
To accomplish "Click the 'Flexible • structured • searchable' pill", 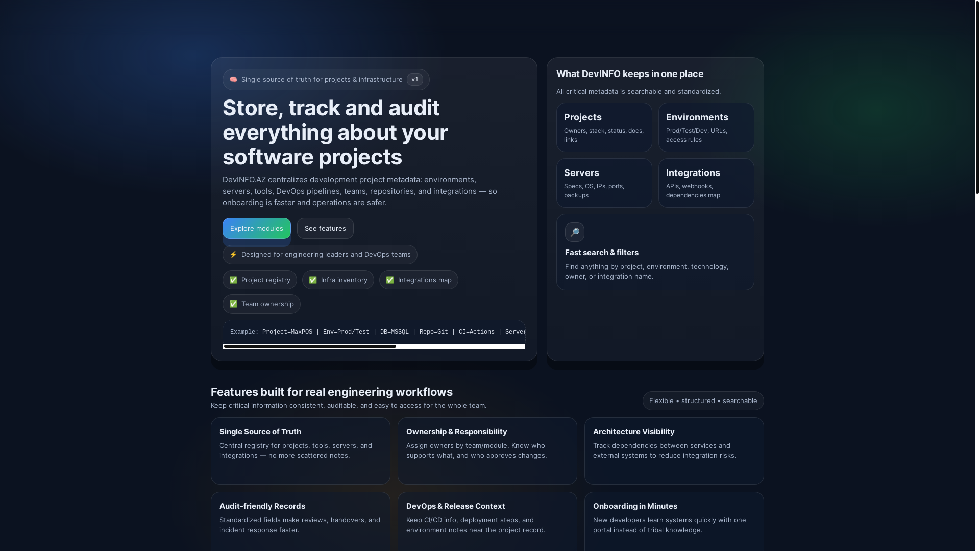I will click(703, 401).
